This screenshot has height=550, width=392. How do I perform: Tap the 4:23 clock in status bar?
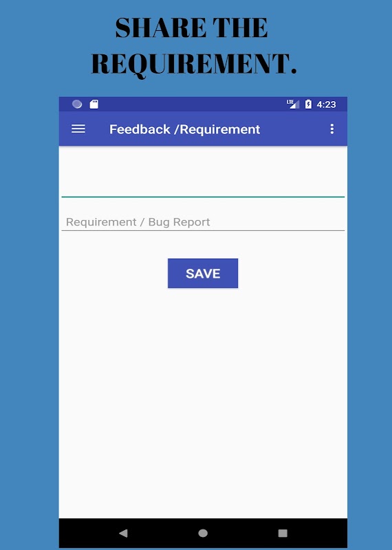pos(326,104)
